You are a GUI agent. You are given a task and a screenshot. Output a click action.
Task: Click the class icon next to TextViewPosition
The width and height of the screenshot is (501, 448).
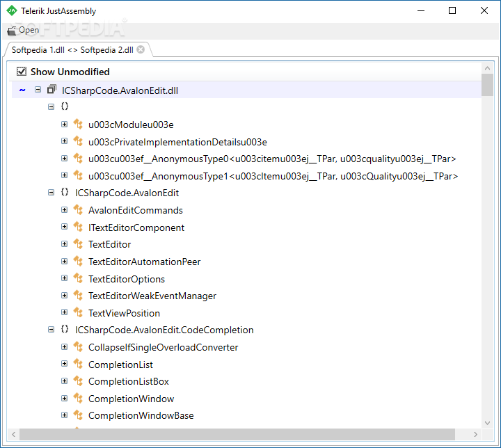click(78, 312)
